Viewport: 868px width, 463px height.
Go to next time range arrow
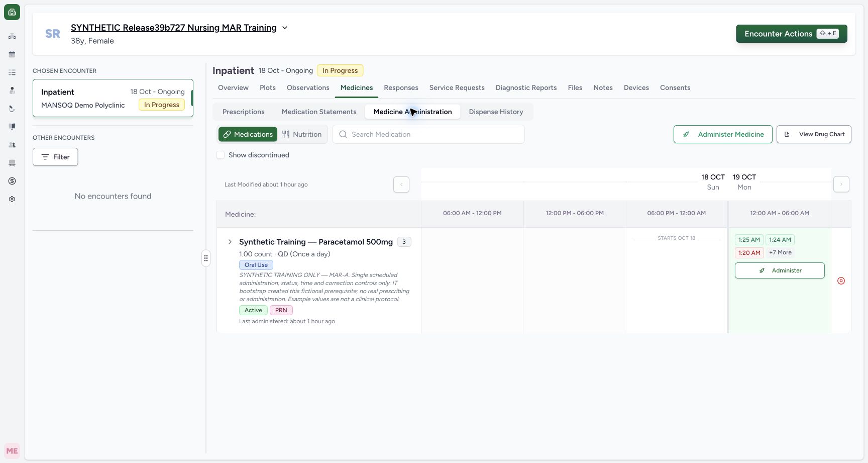[841, 184]
